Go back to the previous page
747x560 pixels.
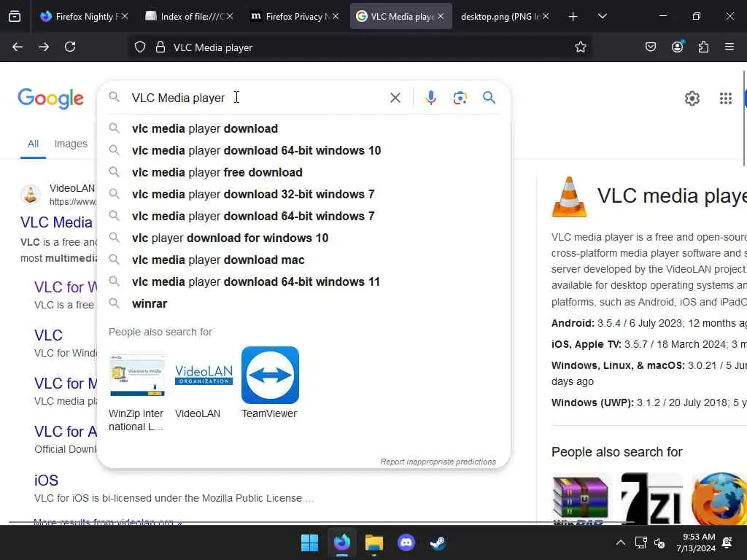pyautogui.click(x=18, y=47)
